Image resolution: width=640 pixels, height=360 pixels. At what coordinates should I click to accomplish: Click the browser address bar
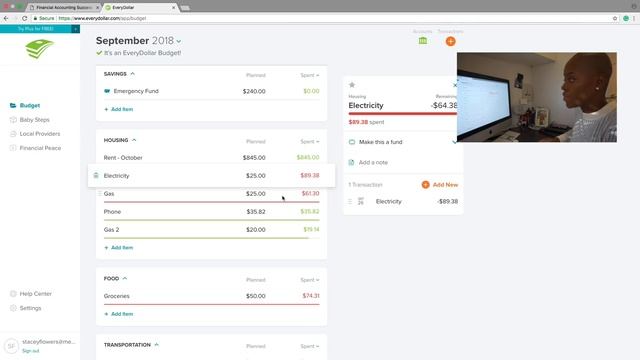tap(322, 18)
